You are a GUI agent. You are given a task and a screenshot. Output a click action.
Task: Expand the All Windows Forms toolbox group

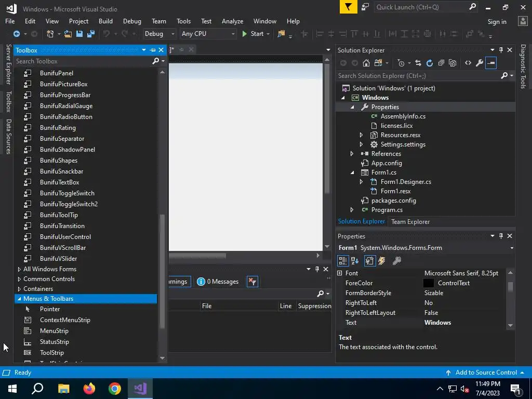pyautogui.click(x=19, y=269)
